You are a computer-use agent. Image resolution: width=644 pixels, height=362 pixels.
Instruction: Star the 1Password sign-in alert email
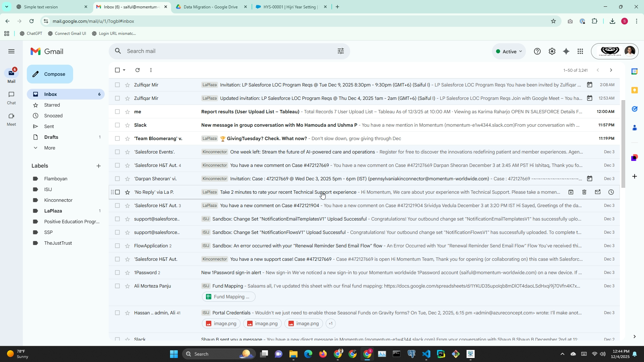[127, 273]
